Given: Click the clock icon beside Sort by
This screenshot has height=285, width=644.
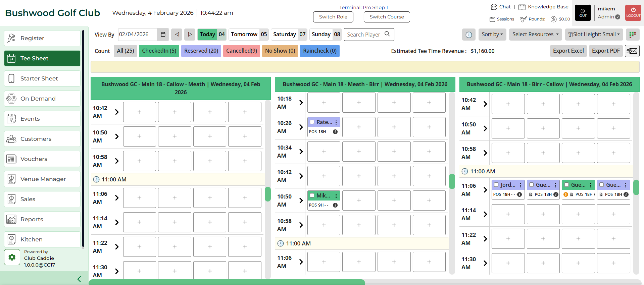Looking at the screenshot, I should pyautogui.click(x=468, y=35).
